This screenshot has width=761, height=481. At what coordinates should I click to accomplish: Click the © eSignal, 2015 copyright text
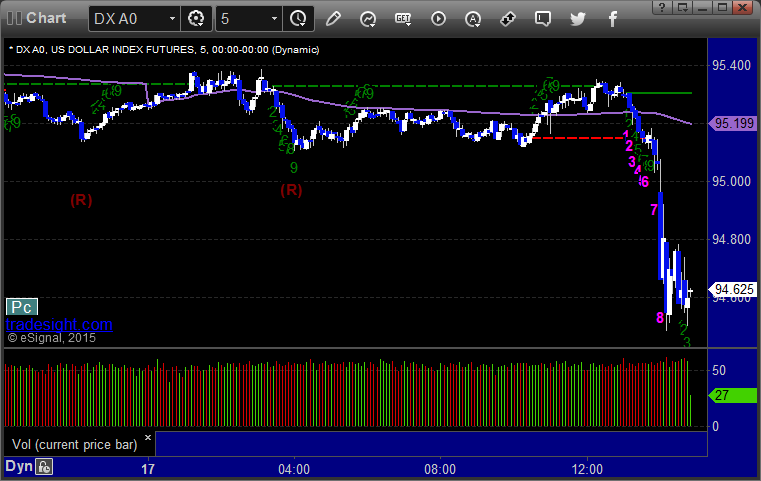pyautogui.click(x=51, y=338)
